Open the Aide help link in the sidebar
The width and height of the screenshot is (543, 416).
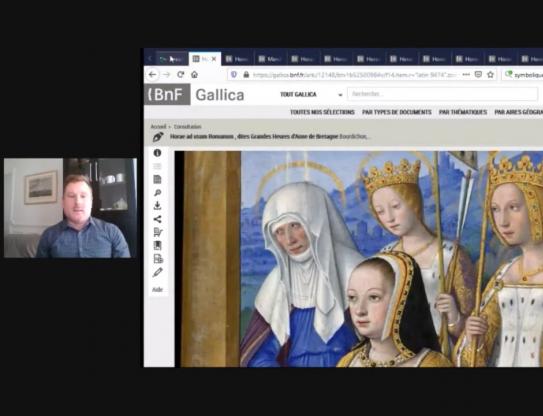coord(157,290)
